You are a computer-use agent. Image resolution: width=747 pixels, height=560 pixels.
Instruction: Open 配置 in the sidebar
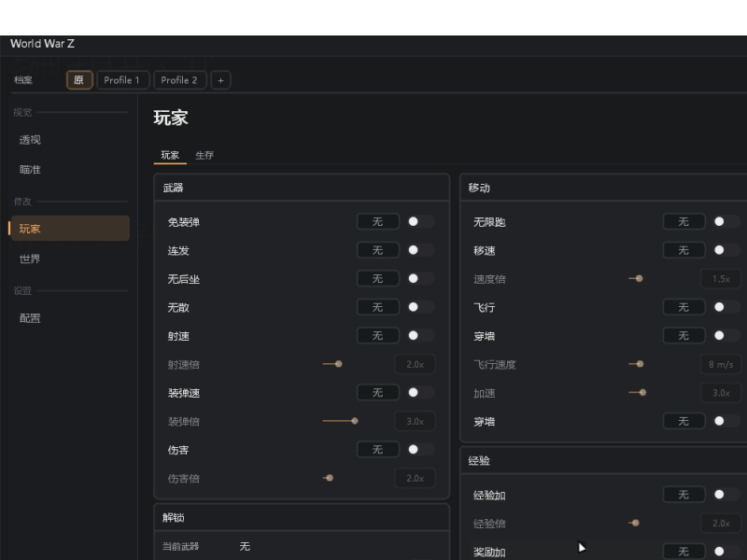(70, 318)
